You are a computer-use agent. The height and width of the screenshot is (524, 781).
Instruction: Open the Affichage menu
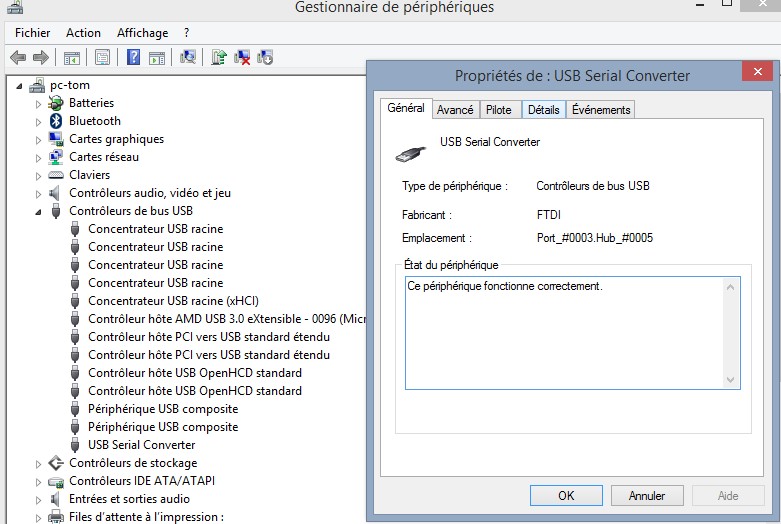[142, 33]
